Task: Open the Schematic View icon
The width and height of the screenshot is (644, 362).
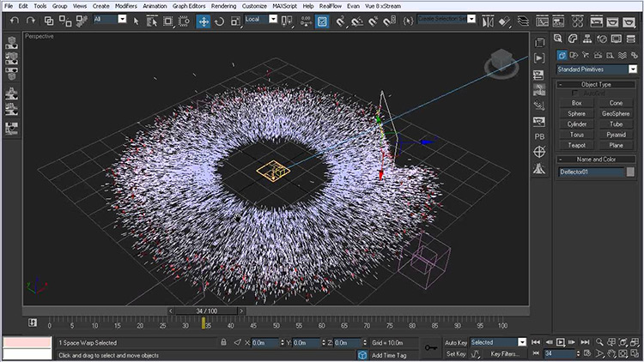Action: 558,21
